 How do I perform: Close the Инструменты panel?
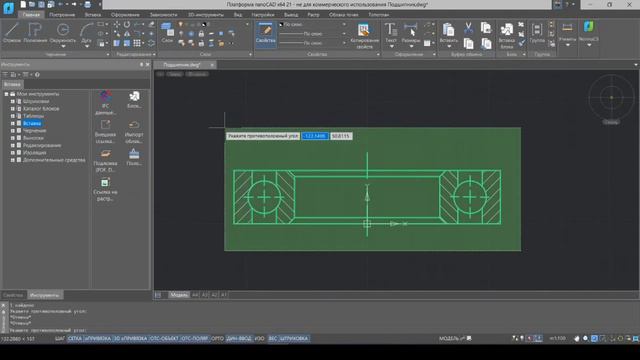148,64
